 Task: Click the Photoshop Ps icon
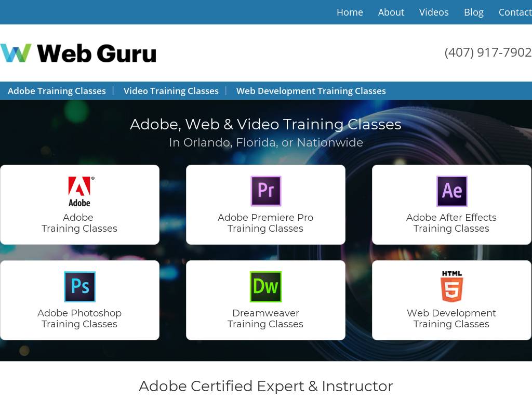(x=79, y=286)
